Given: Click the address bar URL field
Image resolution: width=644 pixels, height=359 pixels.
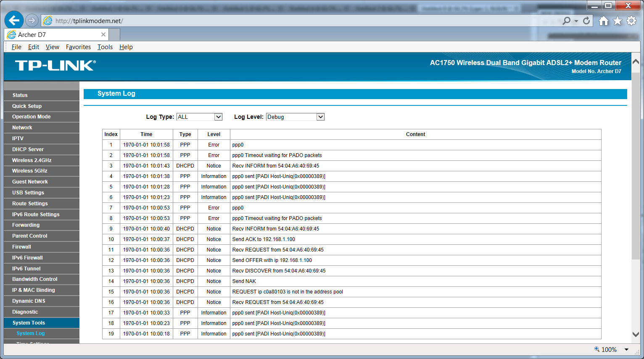Looking at the screenshot, I should pos(294,21).
